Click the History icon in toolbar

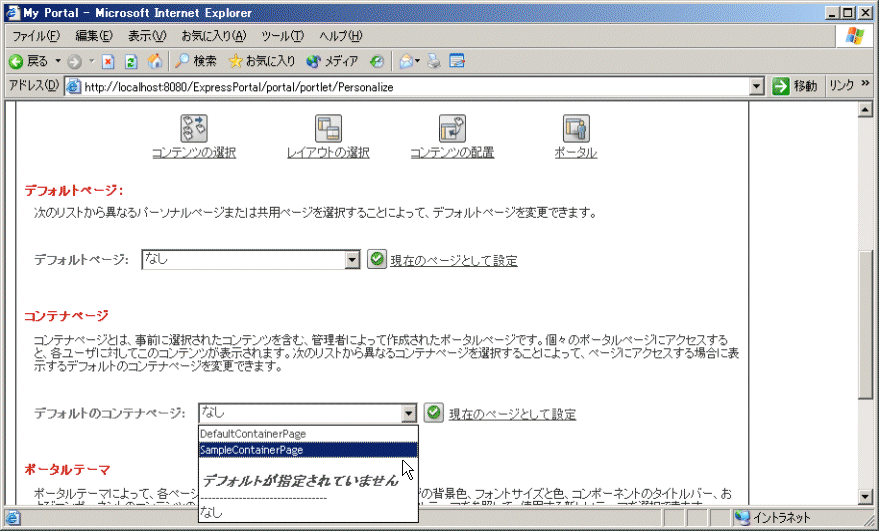pyautogui.click(x=377, y=62)
